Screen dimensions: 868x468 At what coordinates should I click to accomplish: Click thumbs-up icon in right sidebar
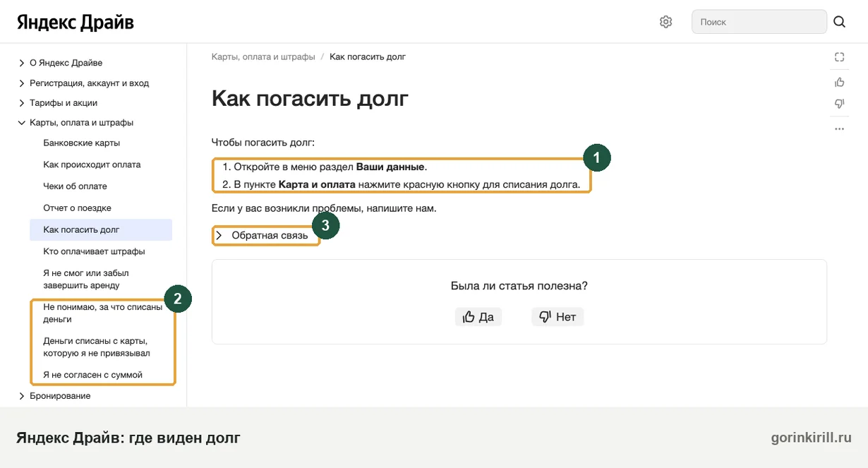839,82
